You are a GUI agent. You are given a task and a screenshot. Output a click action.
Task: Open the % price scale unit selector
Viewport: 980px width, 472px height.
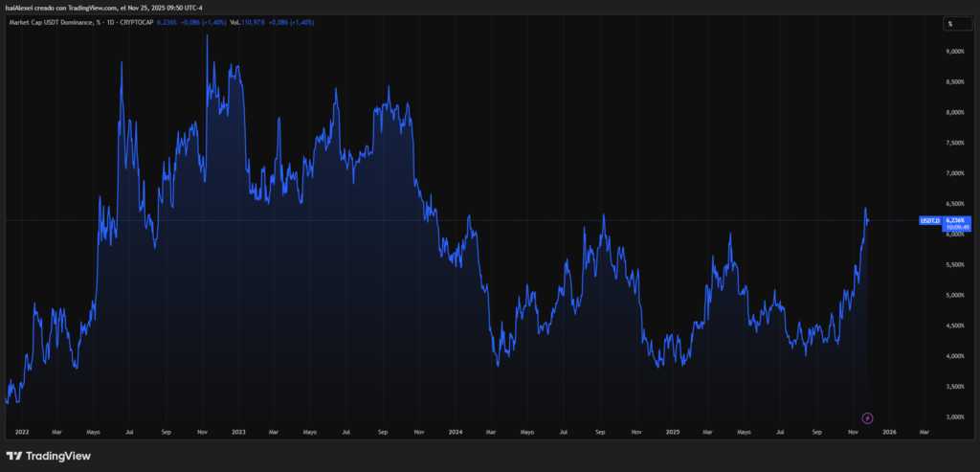click(951, 24)
